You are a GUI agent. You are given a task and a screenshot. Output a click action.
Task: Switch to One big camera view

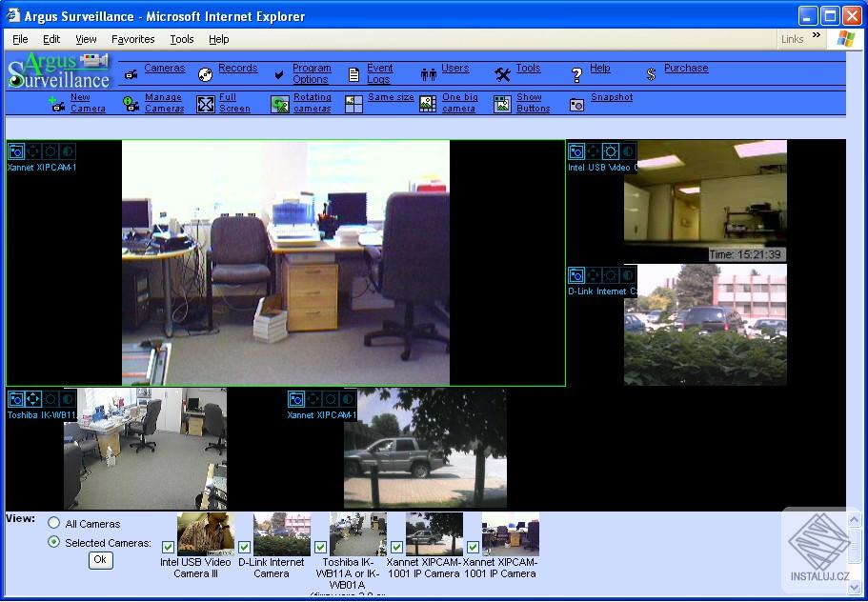click(458, 102)
